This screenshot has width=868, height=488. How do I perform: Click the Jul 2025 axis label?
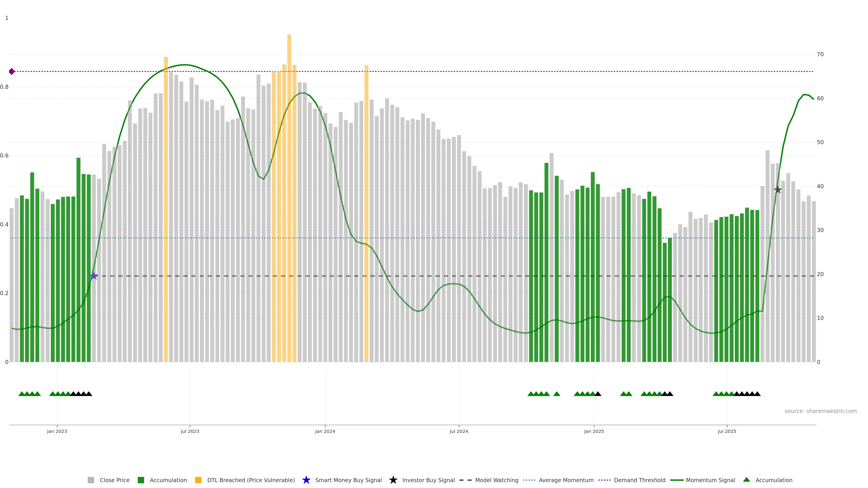click(x=727, y=432)
